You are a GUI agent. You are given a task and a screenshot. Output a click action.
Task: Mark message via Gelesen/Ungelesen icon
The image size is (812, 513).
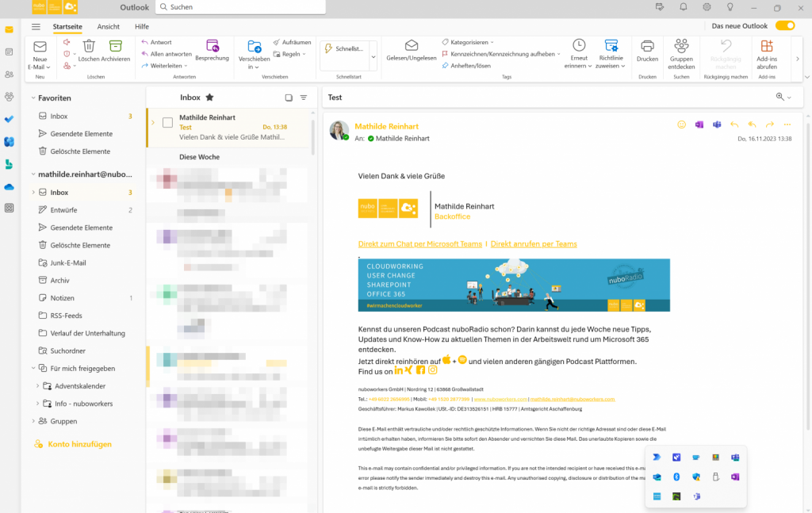click(x=412, y=45)
